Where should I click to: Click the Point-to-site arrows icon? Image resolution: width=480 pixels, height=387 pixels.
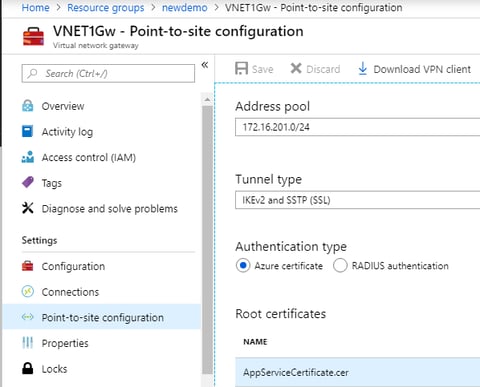tap(28, 317)
